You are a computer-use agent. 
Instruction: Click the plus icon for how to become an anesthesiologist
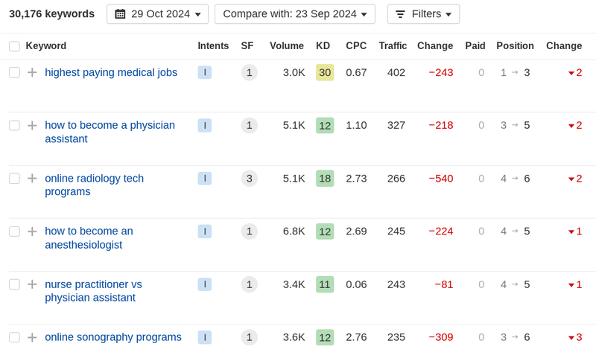32,232
